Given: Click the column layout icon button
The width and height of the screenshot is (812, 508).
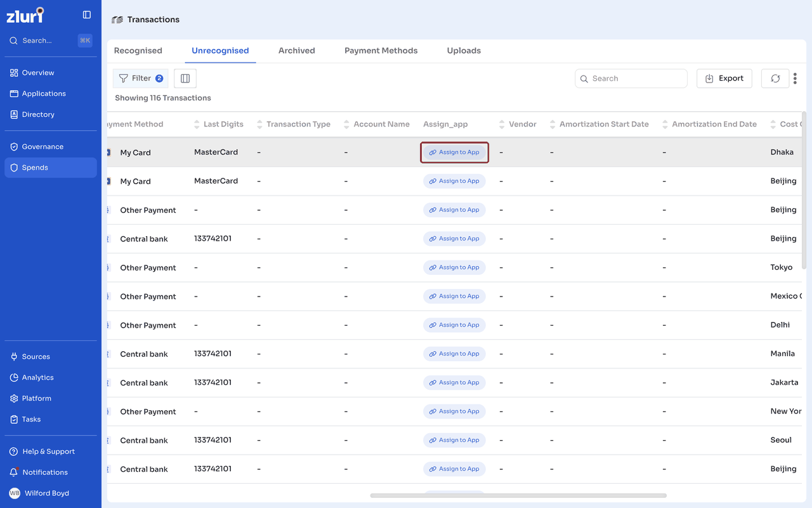Looking at the screenshot, I should (x=185, y=79).
